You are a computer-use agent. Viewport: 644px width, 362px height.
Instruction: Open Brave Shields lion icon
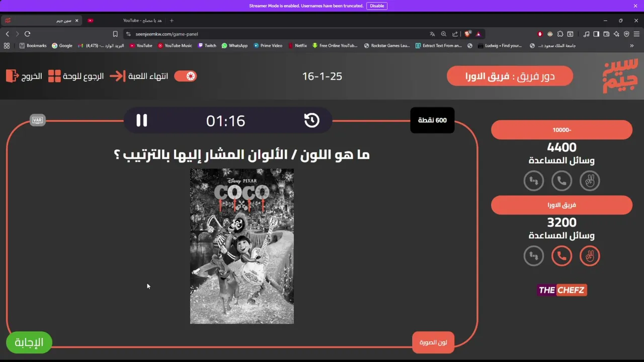[467, 34]
